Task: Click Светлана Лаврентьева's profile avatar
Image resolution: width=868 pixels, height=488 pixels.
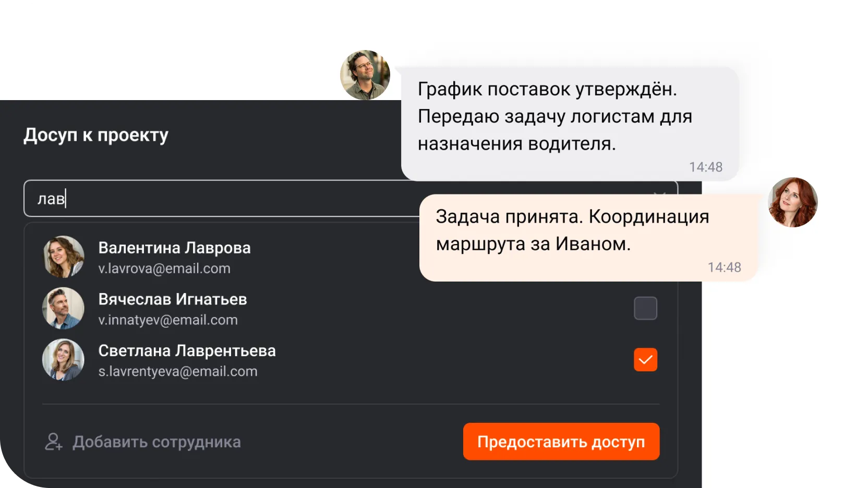Action: click(63, 360)
